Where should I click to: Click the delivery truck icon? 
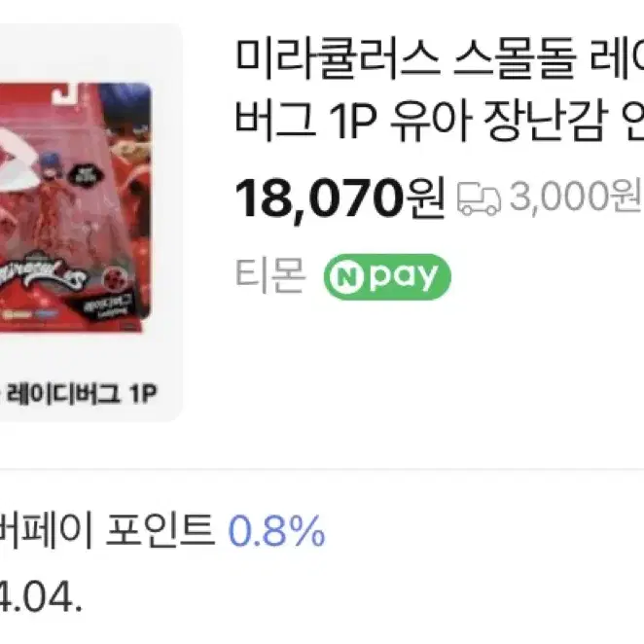[479, 199]
